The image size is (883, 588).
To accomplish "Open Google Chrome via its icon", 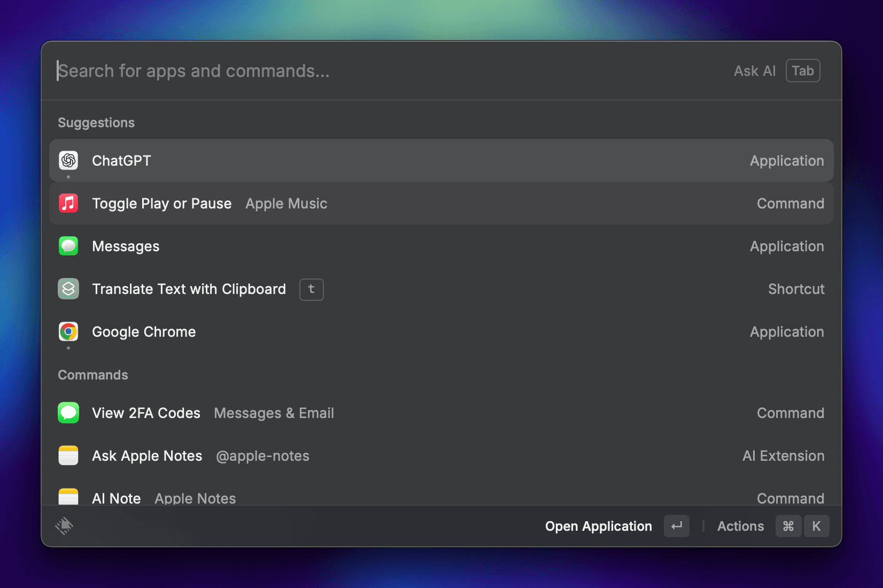I will (x=68, y=331).
